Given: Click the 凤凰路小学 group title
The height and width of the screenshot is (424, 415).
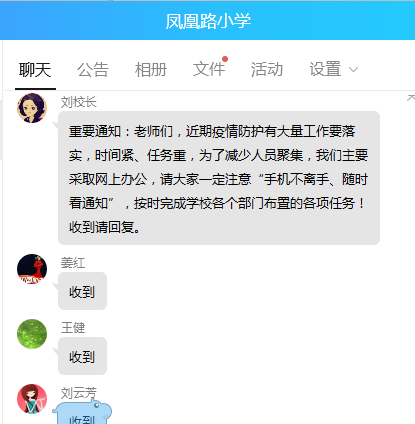Looking at the screenshot, I should 208,21.
